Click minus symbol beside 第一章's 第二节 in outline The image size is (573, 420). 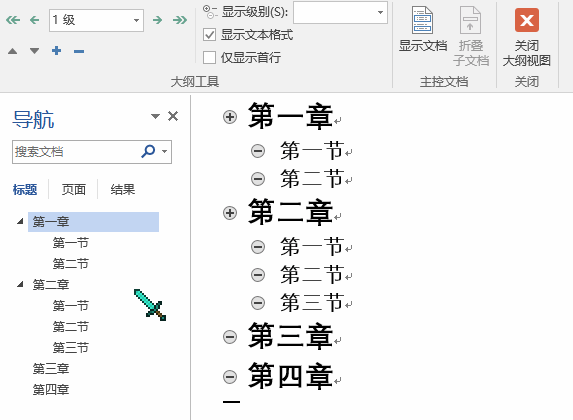click(258, 179)
